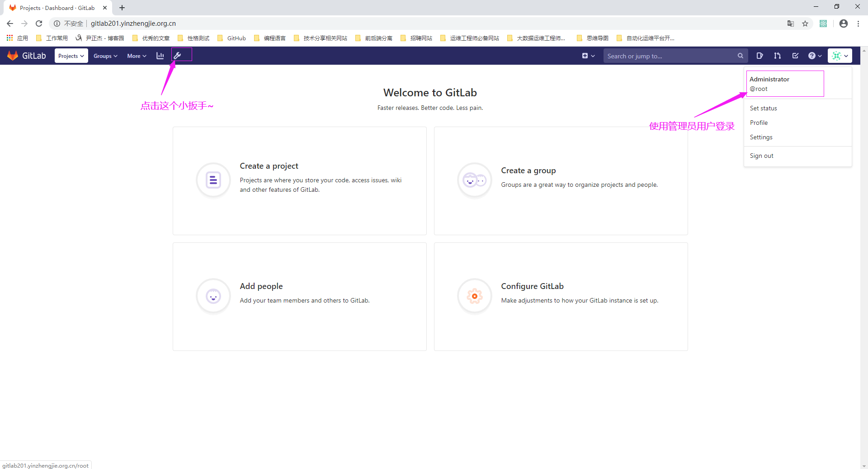Open the Create a group card
The image size is (868, 469).
click(x=561, y=180)
